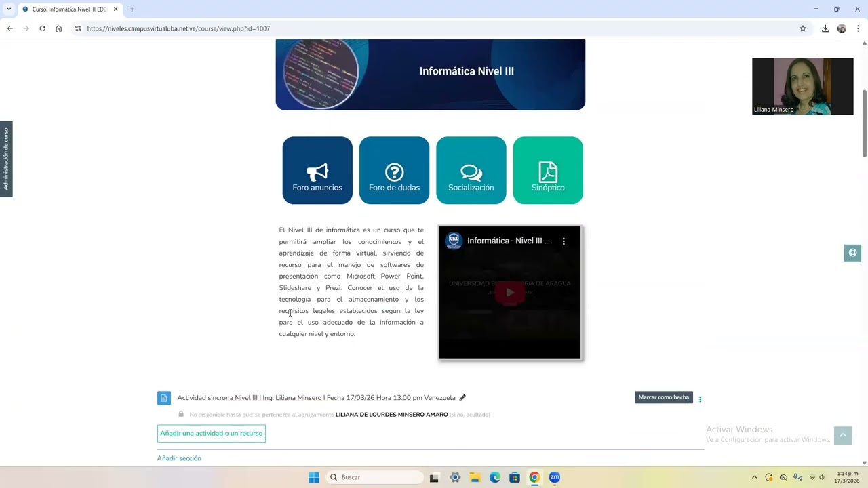
Task: Open the Foro de dudas tile
Action: pyautogui.click(x=394, y=170)
